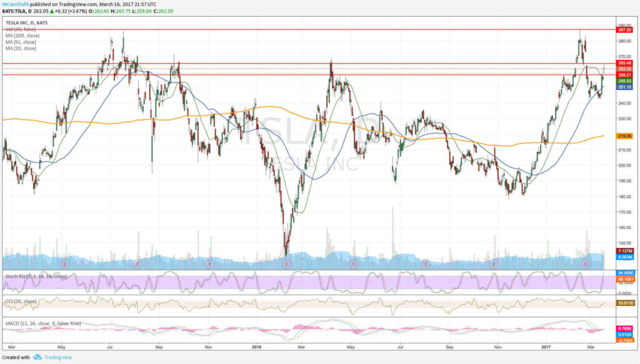This screenshot has width=640, height=364.
Task: Click the 2016 label on time axis
Action: (x=256, y=347)
